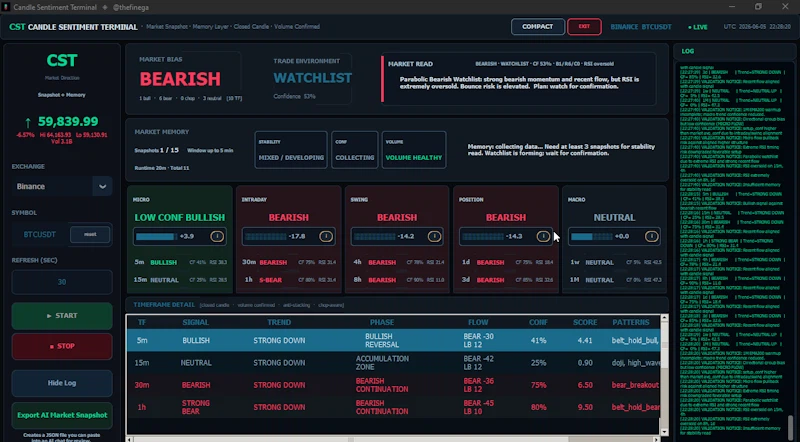800x442 pixels.
Task: Open info icon on Intraday card
Action: click(x=326, y=236)
